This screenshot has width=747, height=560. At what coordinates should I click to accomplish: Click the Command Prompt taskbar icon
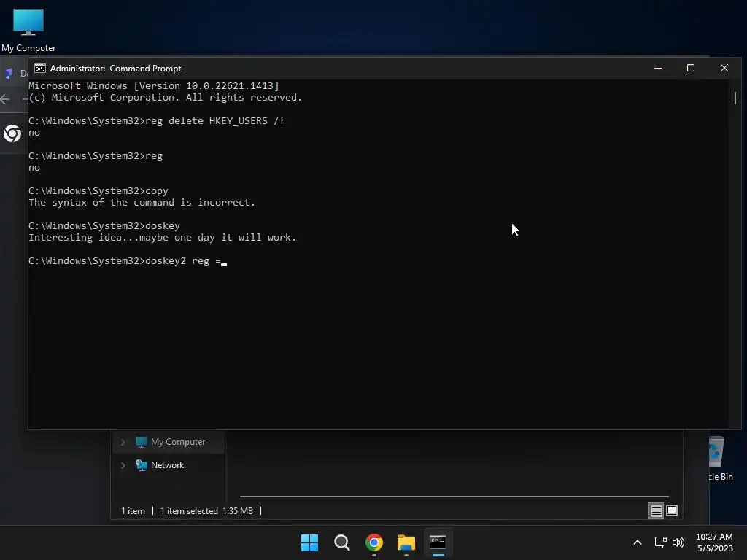click(438, 542)
